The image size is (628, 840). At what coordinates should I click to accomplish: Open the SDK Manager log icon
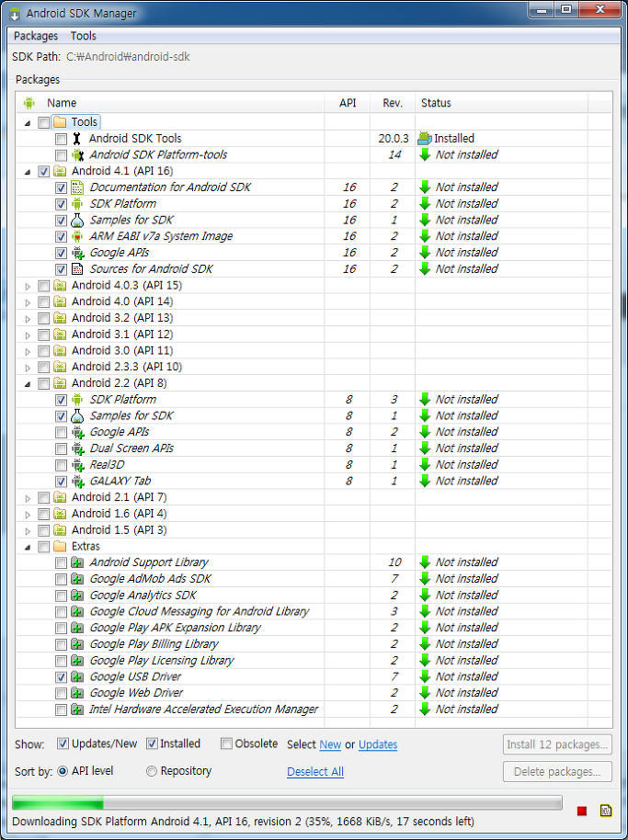pos(606,811)
